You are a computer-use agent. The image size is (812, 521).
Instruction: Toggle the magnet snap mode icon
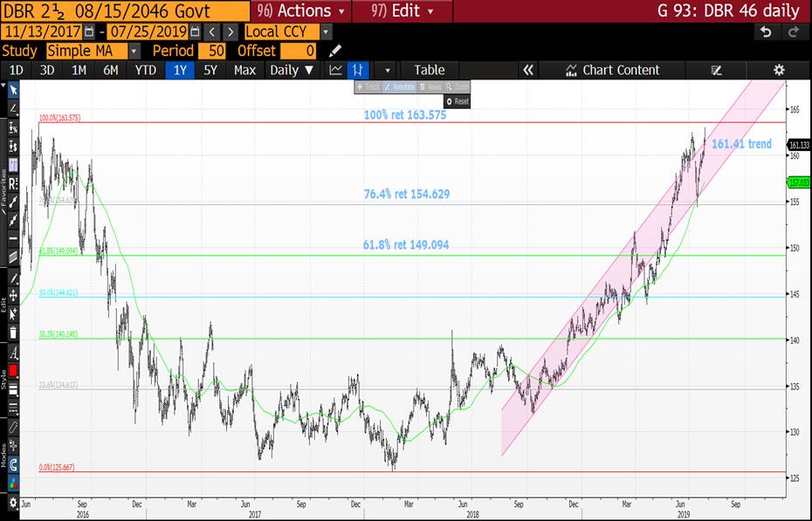point(13,464)
